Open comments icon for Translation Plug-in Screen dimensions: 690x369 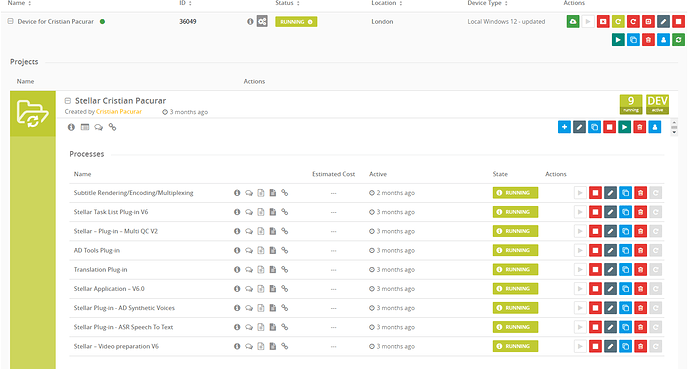pyautogui.click(x=249, y=270)
